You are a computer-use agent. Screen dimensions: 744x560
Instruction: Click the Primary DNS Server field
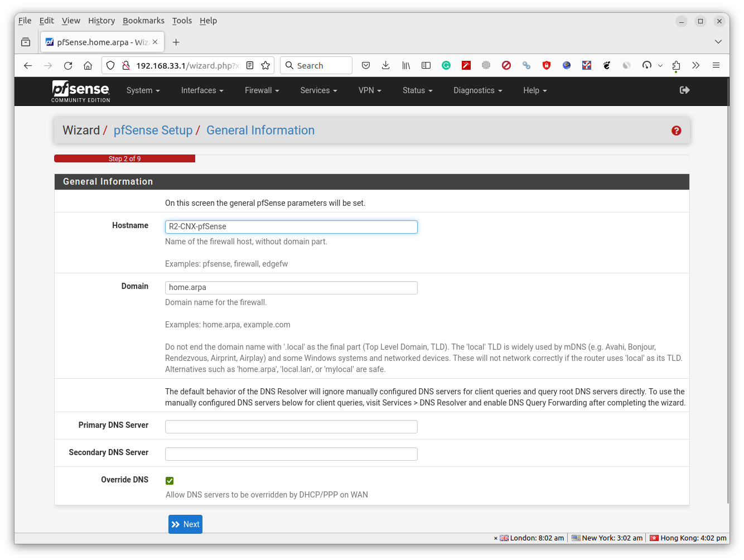click(x=291, y=427)
